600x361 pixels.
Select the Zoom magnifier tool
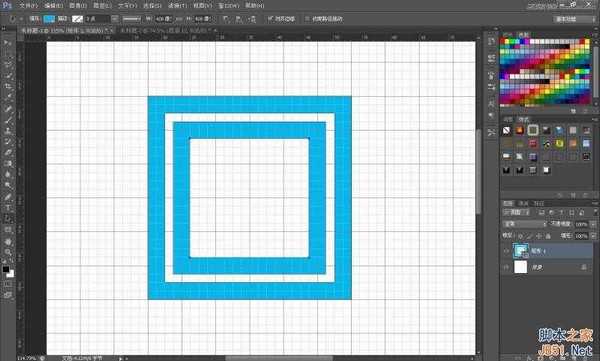[x=8, y=252]
